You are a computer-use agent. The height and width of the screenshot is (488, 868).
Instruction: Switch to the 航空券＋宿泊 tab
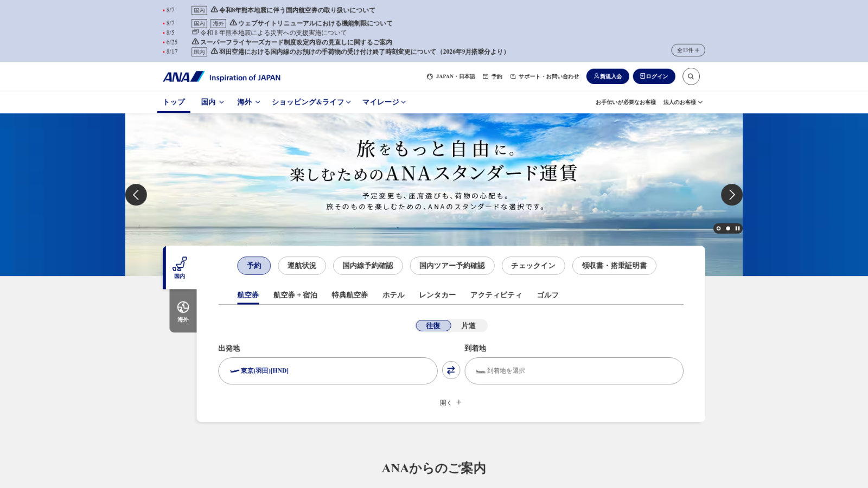coord(295,295)
